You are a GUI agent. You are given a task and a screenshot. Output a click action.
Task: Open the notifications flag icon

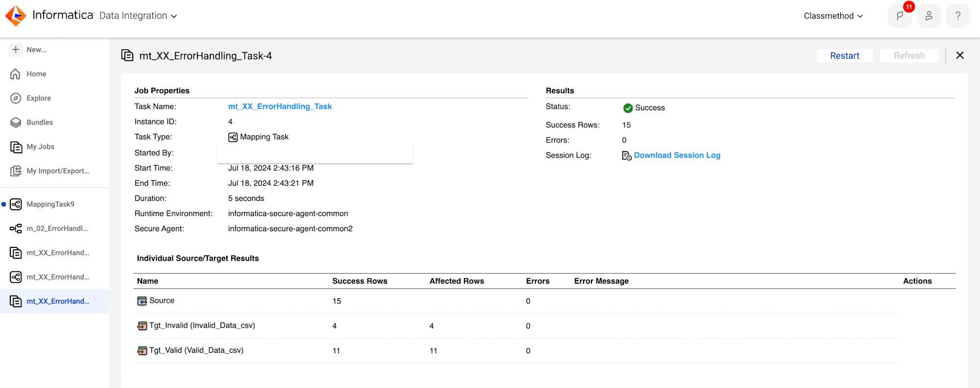[900, 16]
